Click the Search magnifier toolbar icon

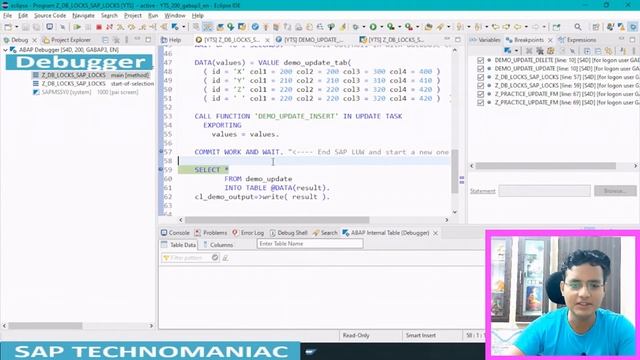578,27
